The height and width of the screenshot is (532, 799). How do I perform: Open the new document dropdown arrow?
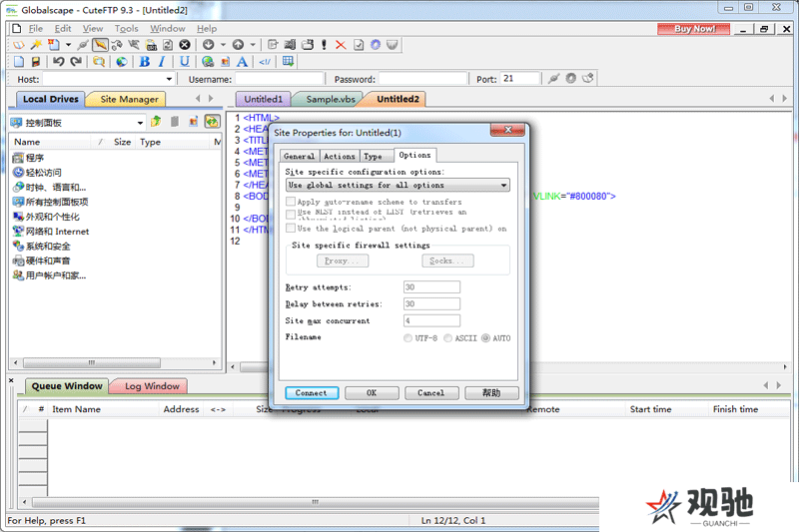68,45
